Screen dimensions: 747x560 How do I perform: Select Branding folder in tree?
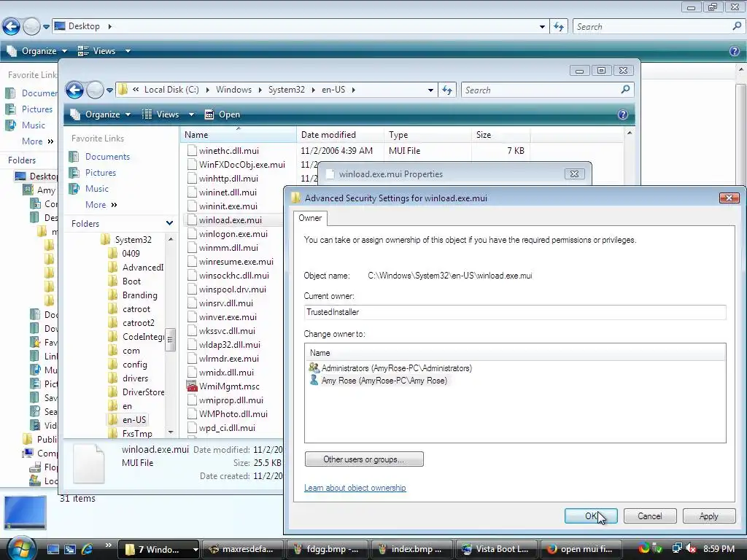[139, 295]
